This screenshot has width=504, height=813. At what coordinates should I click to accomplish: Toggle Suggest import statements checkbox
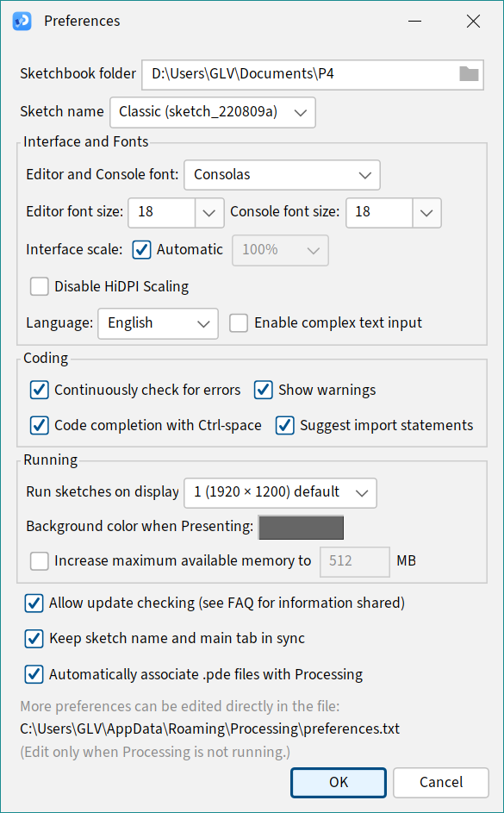pos(284,426)
